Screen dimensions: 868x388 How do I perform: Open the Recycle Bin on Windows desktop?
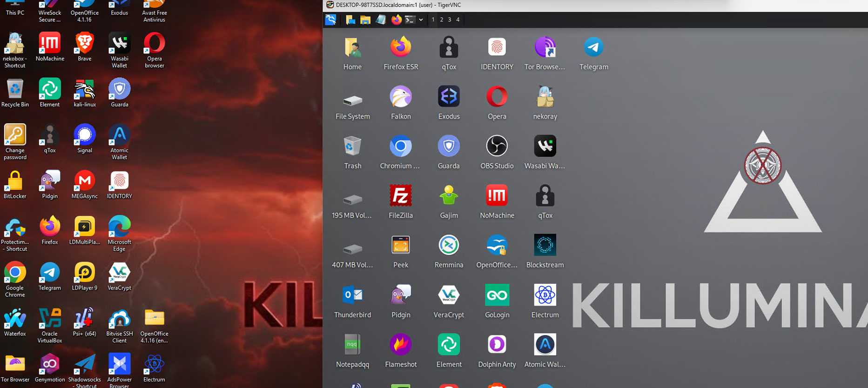15,93
